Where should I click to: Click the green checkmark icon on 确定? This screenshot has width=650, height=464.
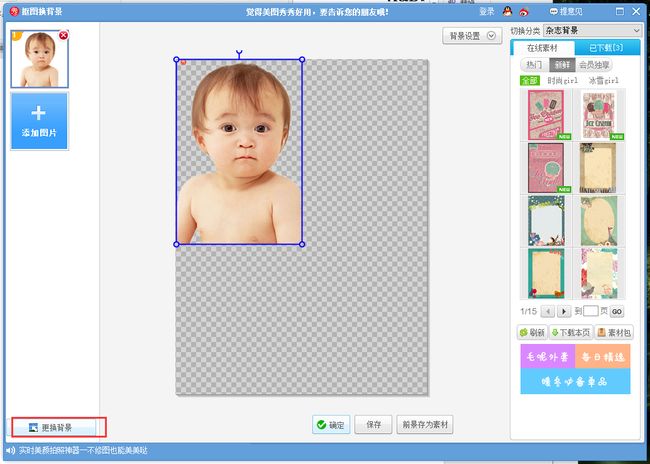point(321,425)
